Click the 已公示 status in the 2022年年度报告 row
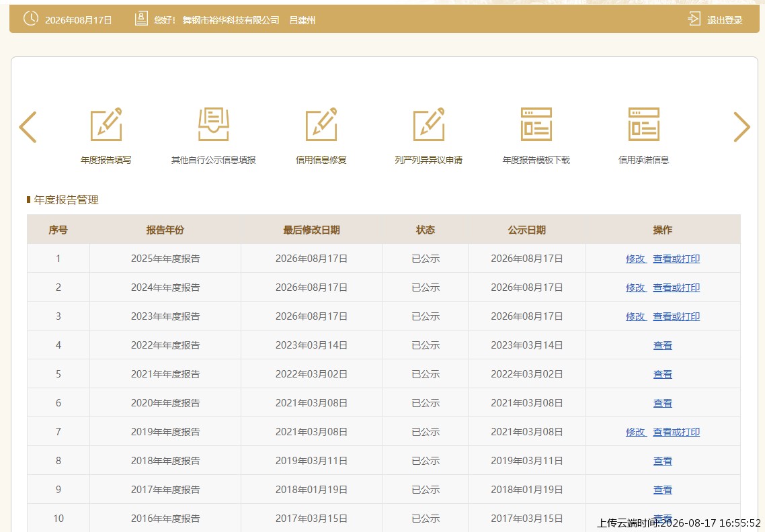765x532 pixels. point(426,345)
